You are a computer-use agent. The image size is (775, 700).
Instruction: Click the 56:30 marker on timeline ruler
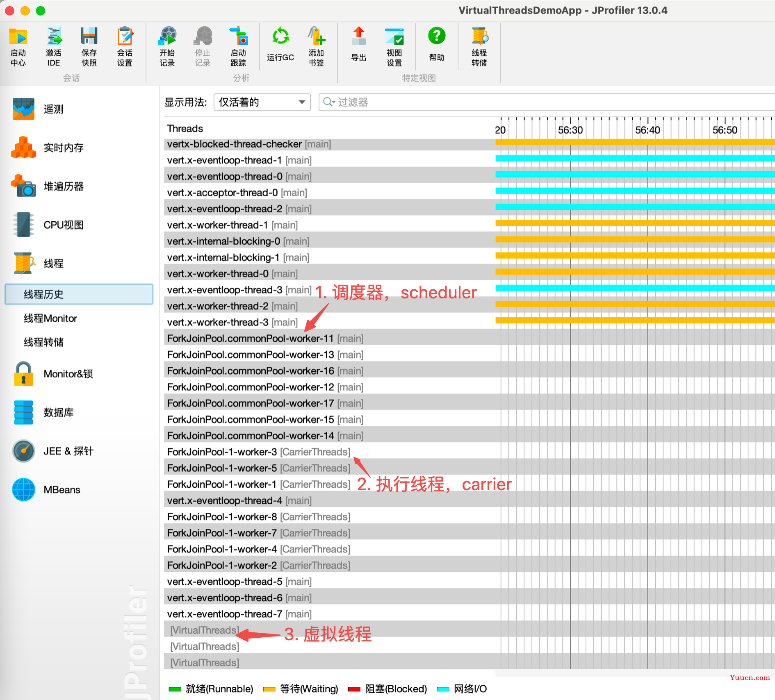pos(570,130)
